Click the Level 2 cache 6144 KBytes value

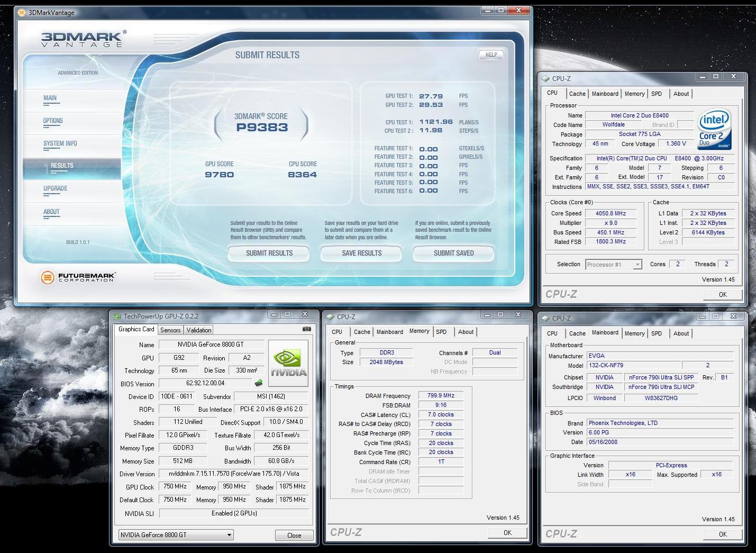click(x=708, y=232)
